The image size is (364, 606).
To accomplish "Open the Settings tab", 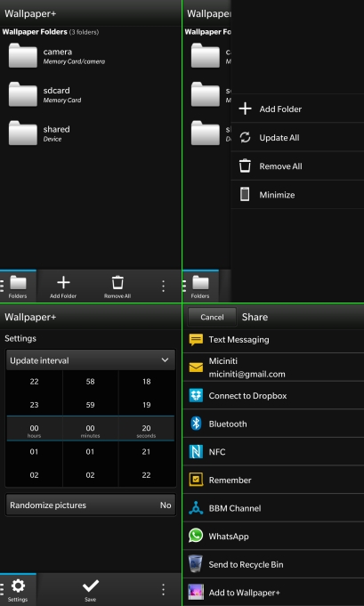I will pos(18,590).
